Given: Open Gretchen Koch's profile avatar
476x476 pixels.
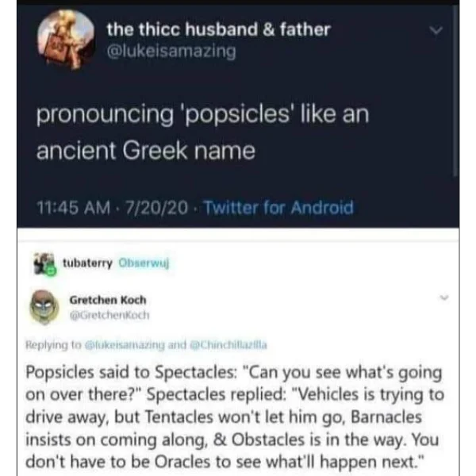Looking at the screenshot, I should pos(44,307).
